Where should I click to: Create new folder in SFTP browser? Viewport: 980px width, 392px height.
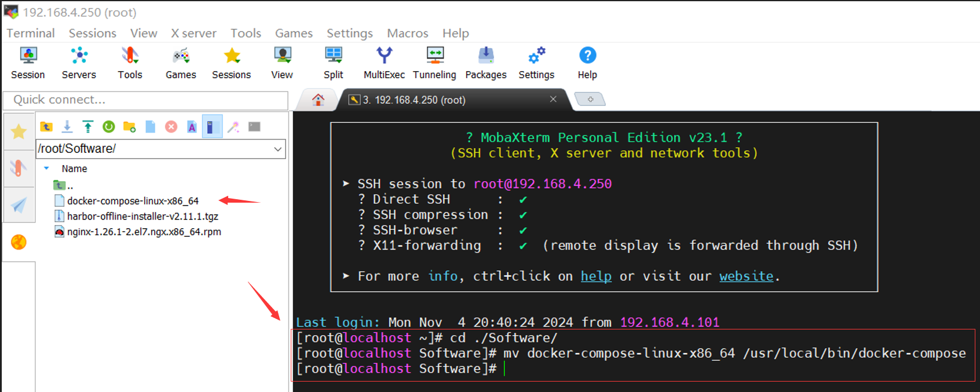pyautogui.click(x=129, y=127)
